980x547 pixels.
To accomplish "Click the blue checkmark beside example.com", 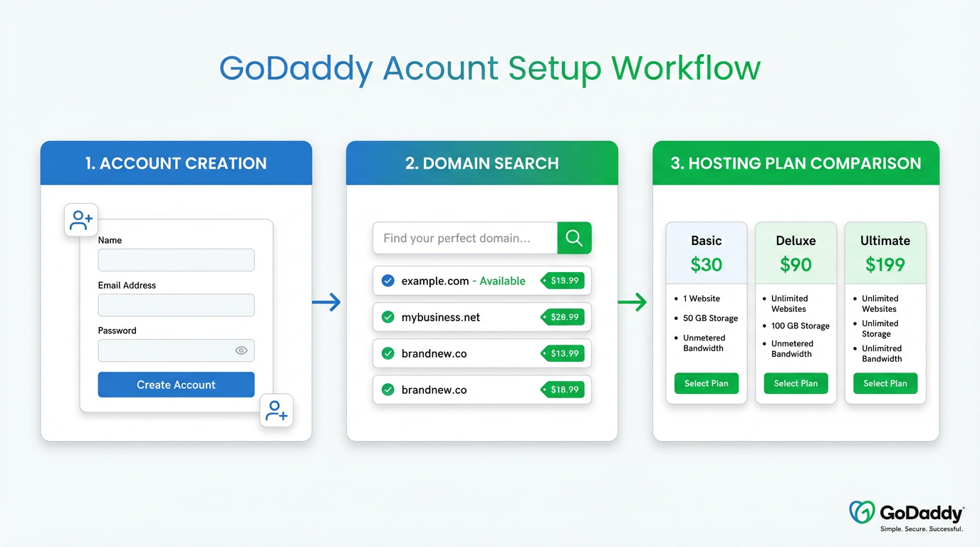I will coord(388,281).
